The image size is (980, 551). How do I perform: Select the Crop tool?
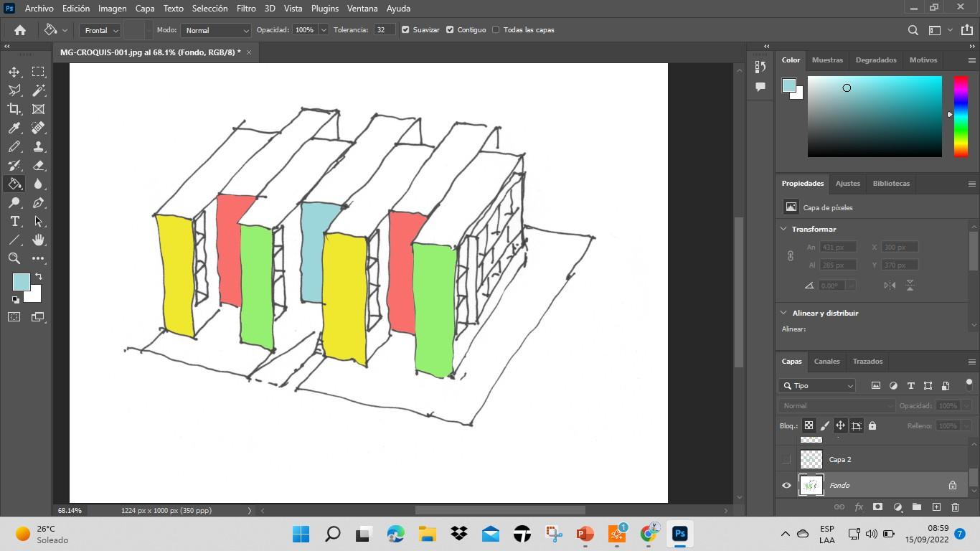click(14, 109)
